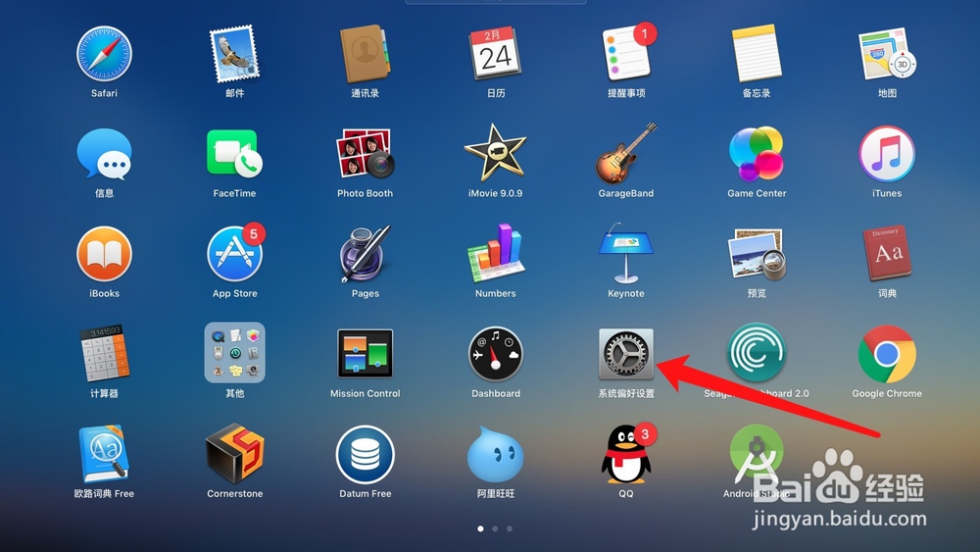The height and width of the screenshot is (552, 980).
Task: Launch AliWangwang (阿里旺旺)
Action: (496, 455)
